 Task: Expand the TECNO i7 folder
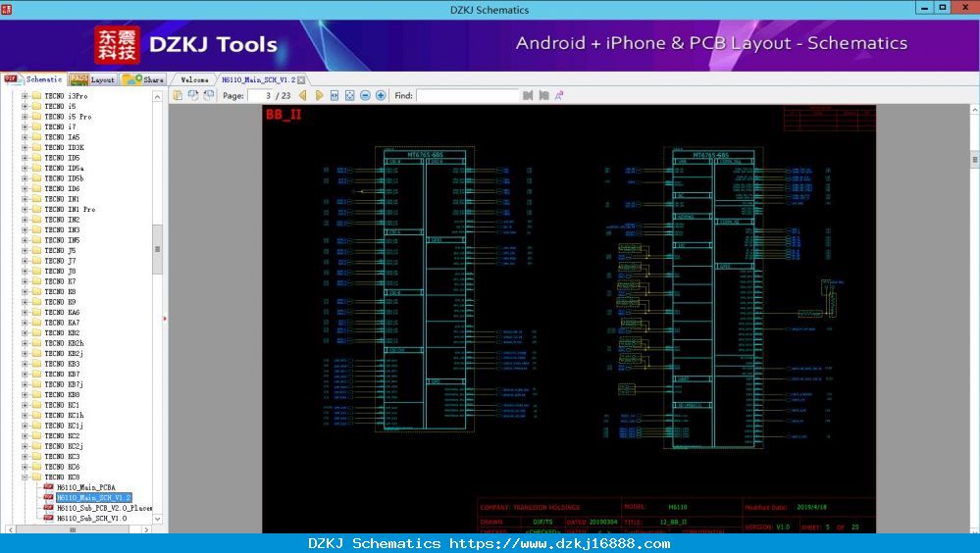(x=25, y=126)
